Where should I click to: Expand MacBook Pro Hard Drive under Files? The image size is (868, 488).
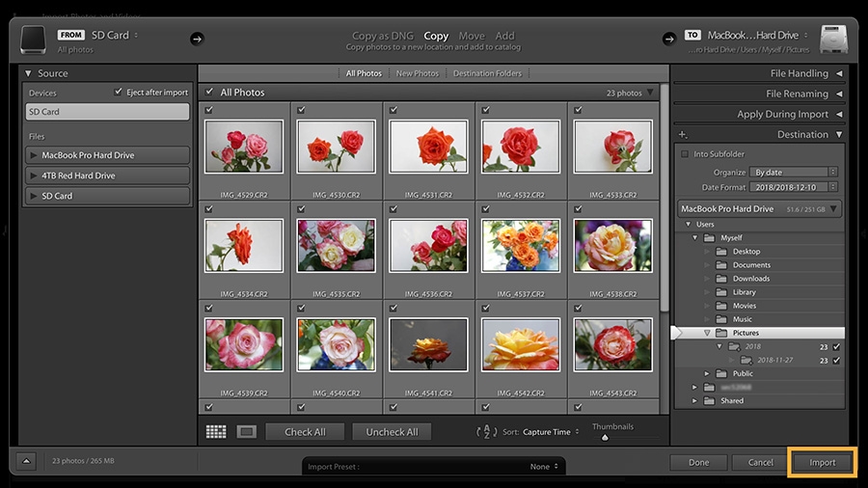click(x=34, y=155)
